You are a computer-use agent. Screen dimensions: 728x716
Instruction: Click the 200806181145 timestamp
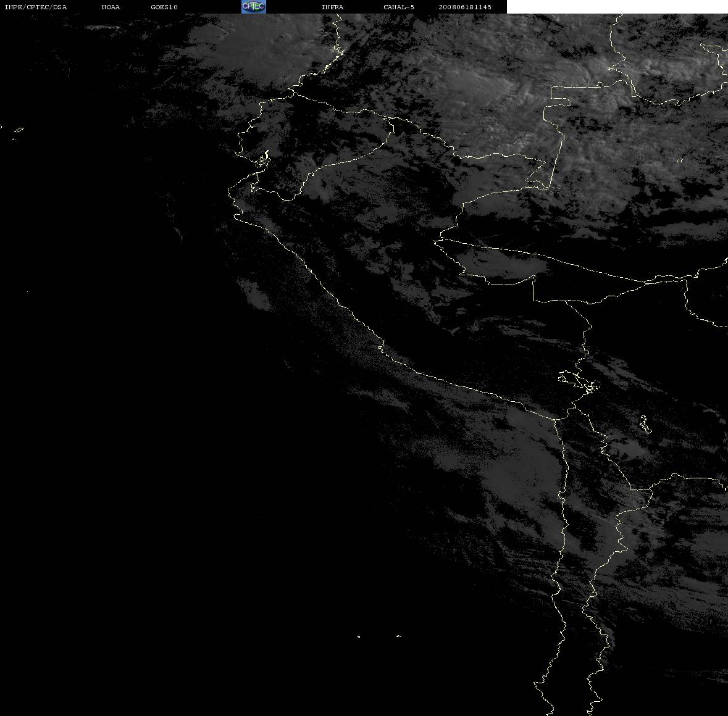[465, 7]
